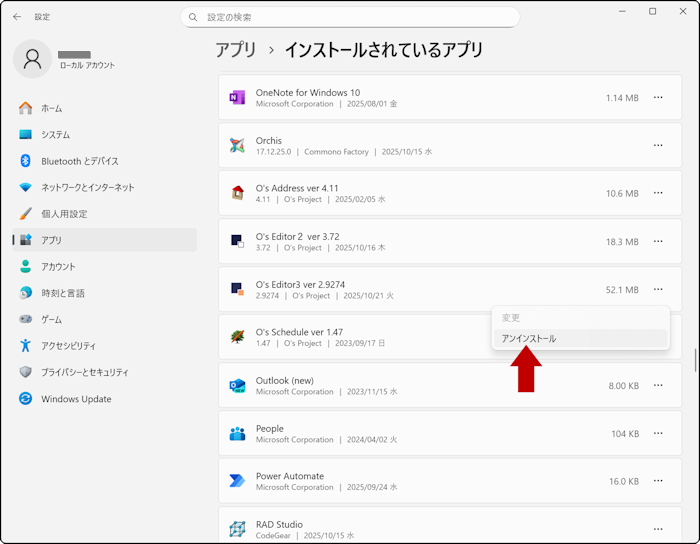The height and width of the screenshot is (544, 700).
Task: Open more options for OneNote for Windows 10
Action: point(658,98)
